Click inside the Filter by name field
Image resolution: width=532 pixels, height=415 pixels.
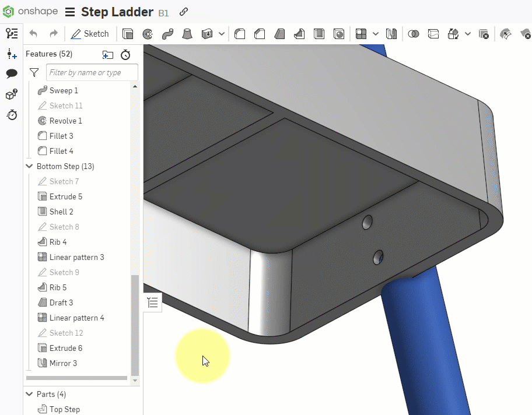click(92, 72)
